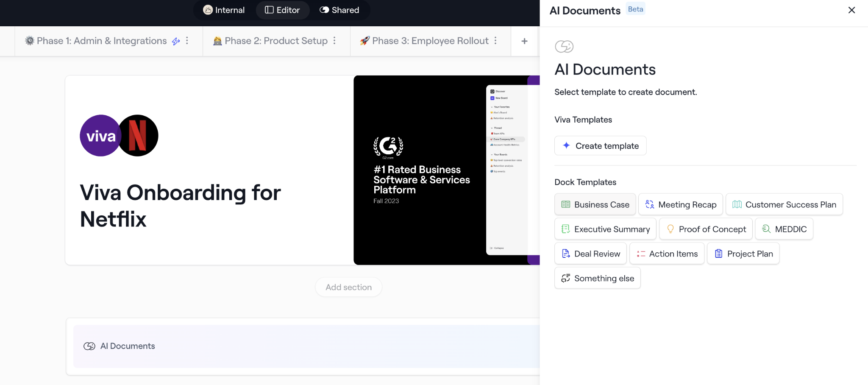
Task: Select the Project Plan template
Action: pos(743,254)
